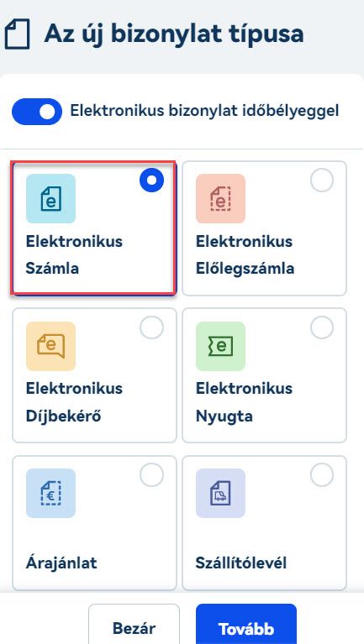This screenshot has height=644, width=364.
Task: Click the Elektronikus Számla document icon
Action: 50,198
